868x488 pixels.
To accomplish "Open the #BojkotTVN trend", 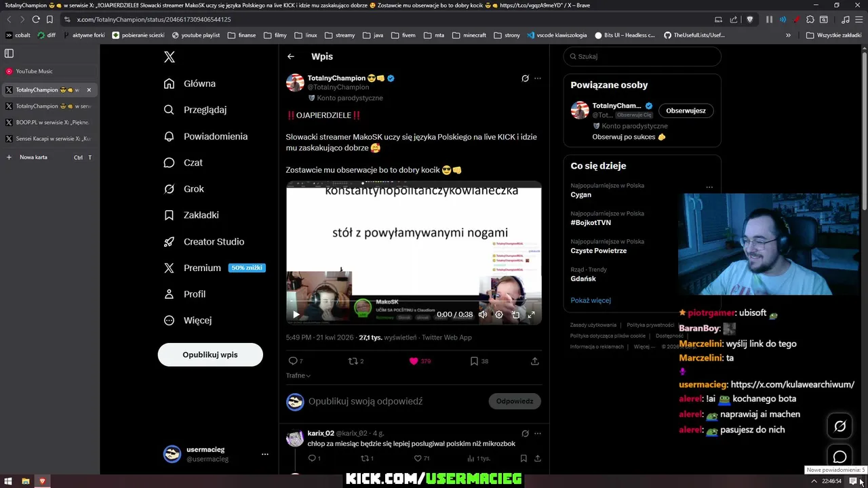I will (591, 222).
